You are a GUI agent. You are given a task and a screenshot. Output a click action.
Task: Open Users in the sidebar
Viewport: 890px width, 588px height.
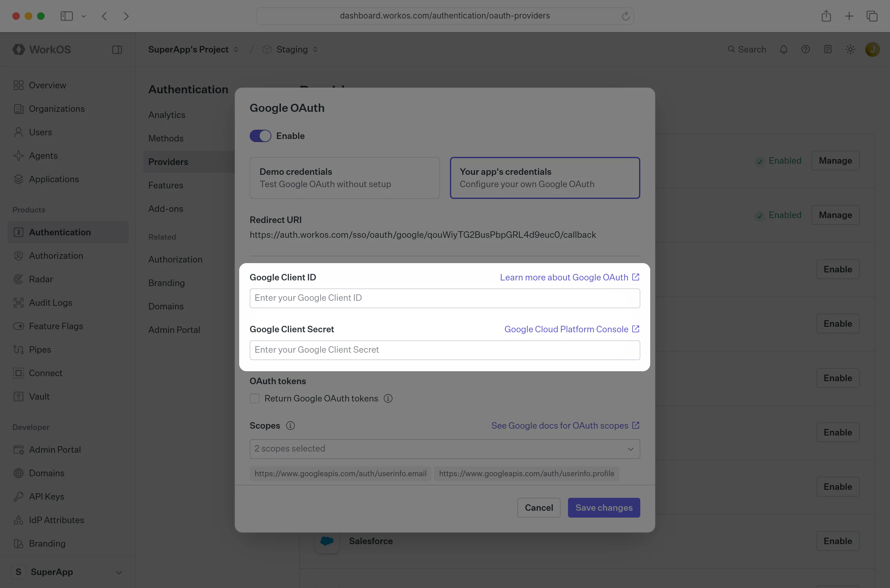point(68,132)
